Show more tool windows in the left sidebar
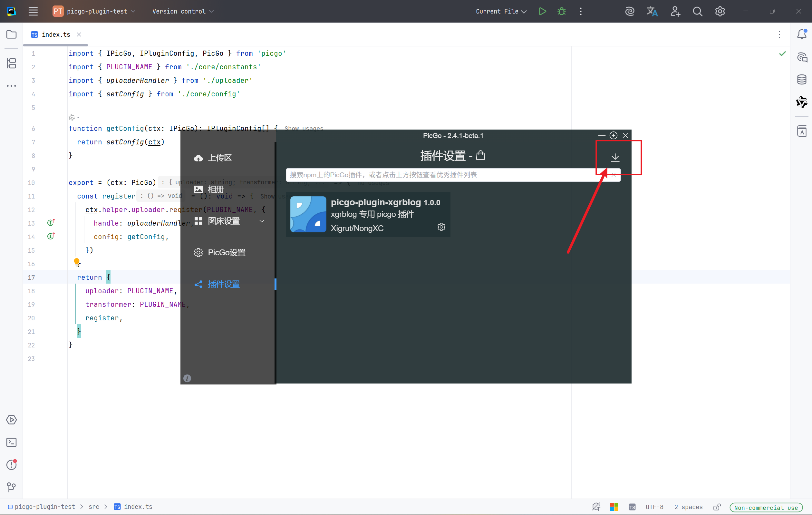 pos(12,86)
